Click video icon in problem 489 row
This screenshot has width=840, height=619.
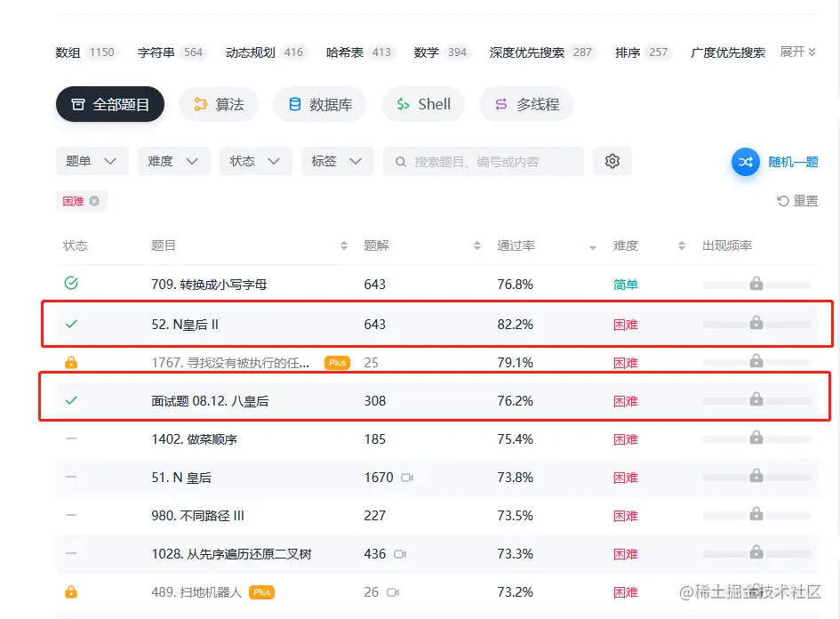click(393, 592)
